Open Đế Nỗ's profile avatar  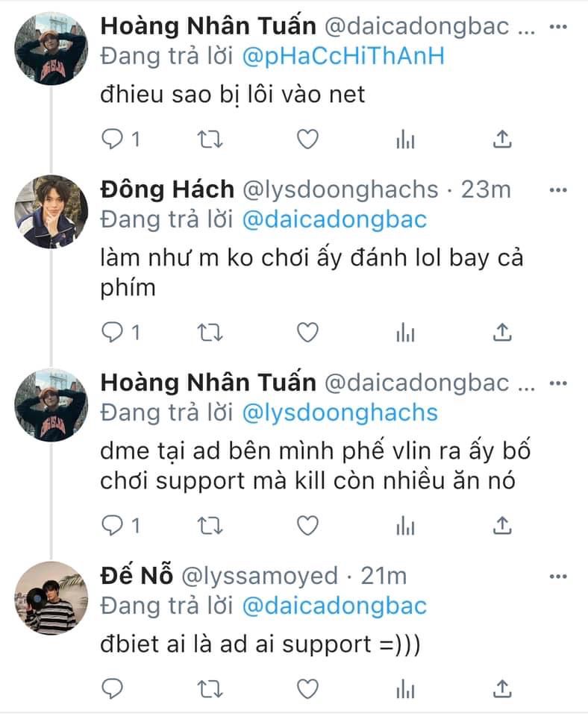click(x=52, y=598)
